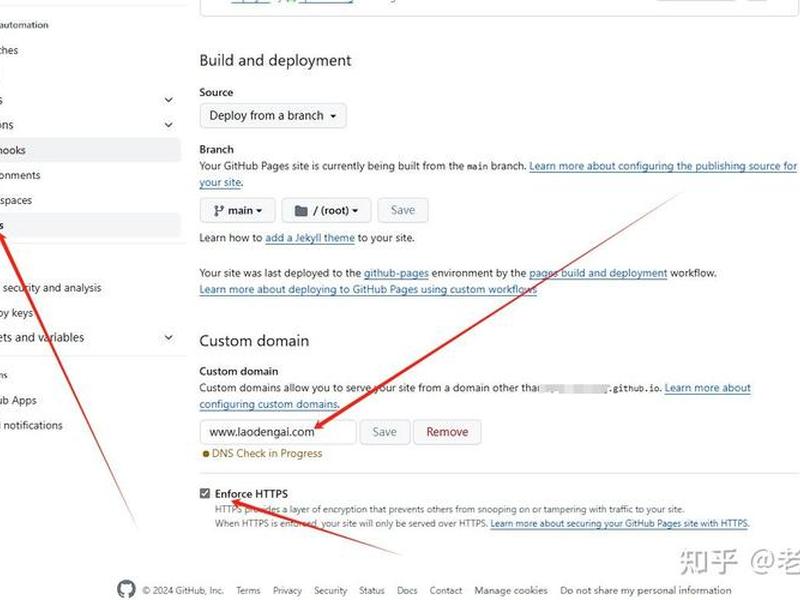The width and height of the screenshot is (800, 600).
Task: Click Save next to the custom domain field
Action: (x=384, y=432)
